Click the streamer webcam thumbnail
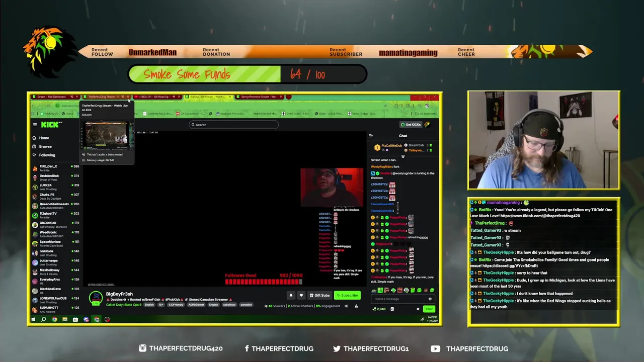Image resolution: width=644 pixels, height=362 pixels. 332,187
